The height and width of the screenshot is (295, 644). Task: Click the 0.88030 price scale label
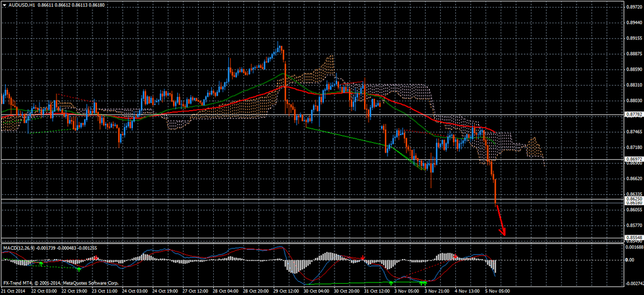point(633,101)
